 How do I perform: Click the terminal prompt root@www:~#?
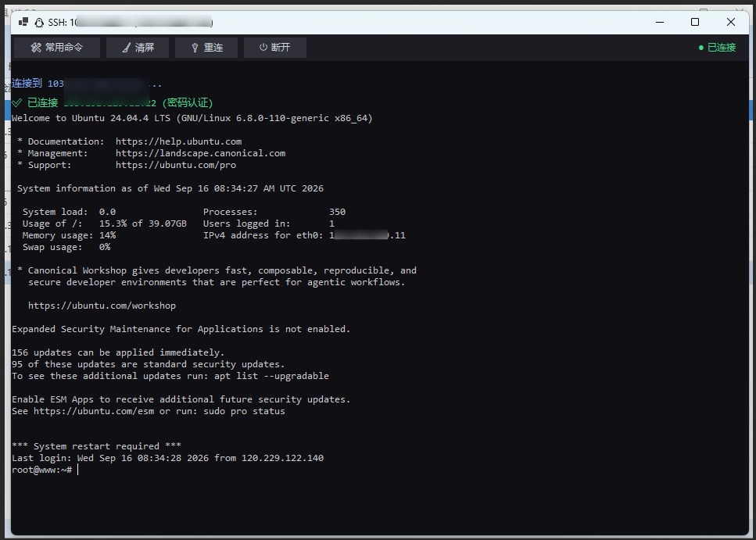pyautogui.click(x=42, y=470)
